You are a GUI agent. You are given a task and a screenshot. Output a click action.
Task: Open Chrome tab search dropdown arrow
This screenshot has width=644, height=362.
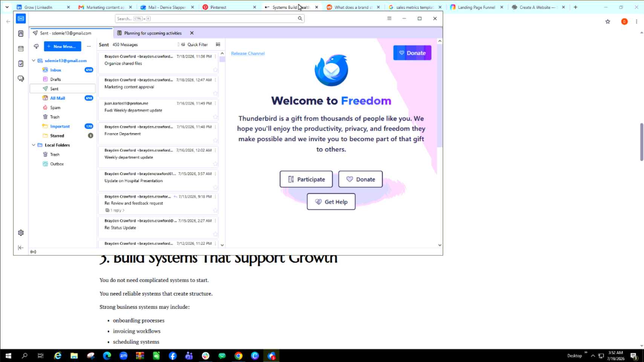(7, 7)
